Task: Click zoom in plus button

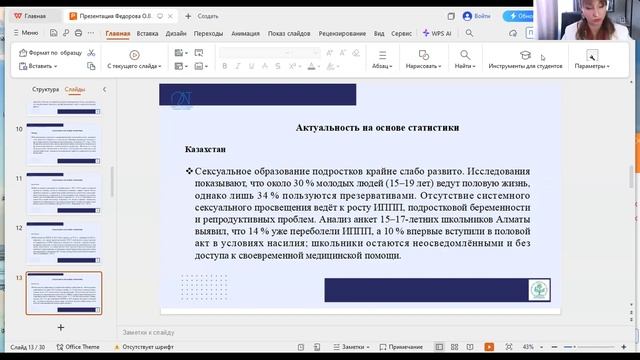Action: click(624, 347)
